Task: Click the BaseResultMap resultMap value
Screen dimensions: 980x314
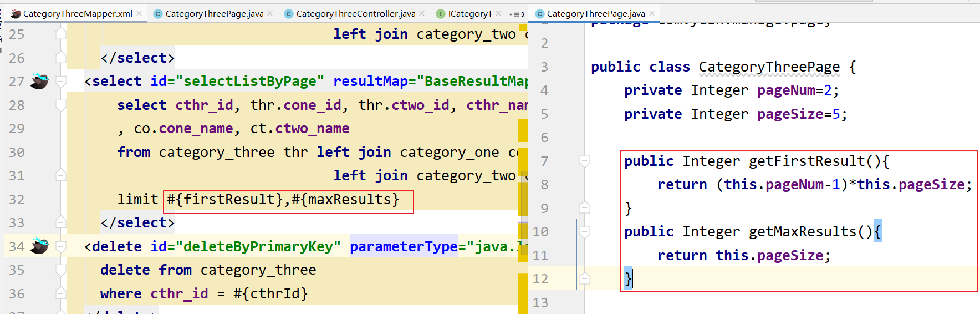Action: click(476, 82)
